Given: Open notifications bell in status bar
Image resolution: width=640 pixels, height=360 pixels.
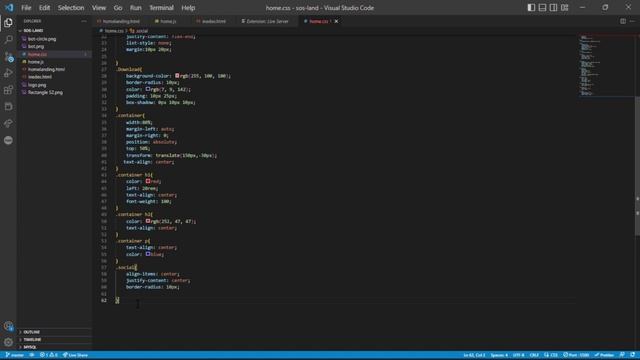Looking at the screenshot, I should [632, 355].
